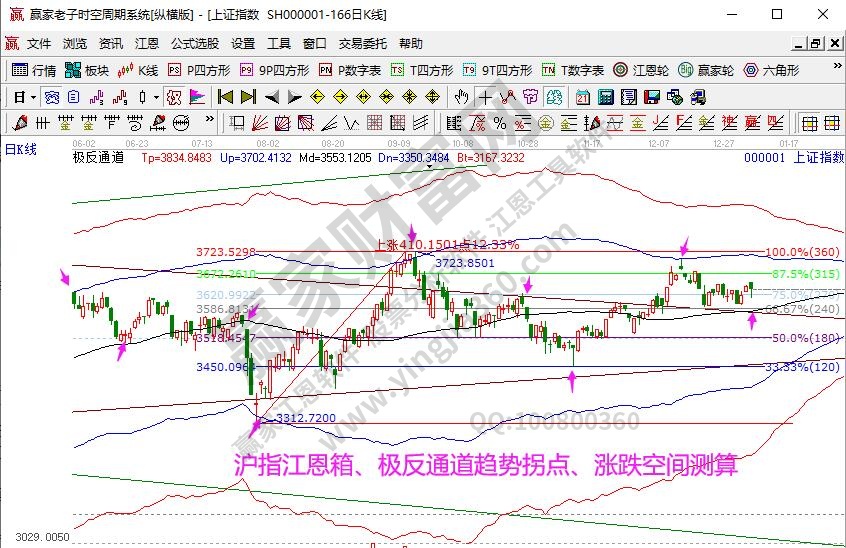The image size is (846, 548).
Task: Toggle the flag marker display button
Action: pos(197,97)
